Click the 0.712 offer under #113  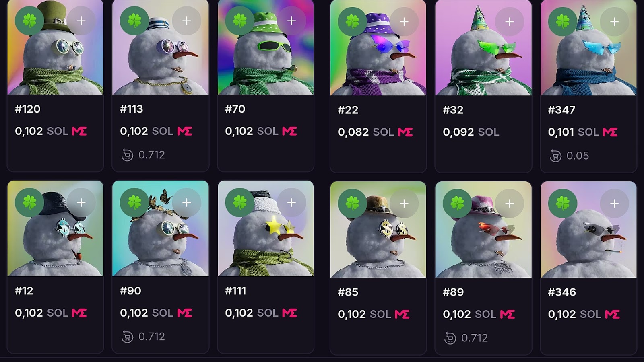pos(151,155)
